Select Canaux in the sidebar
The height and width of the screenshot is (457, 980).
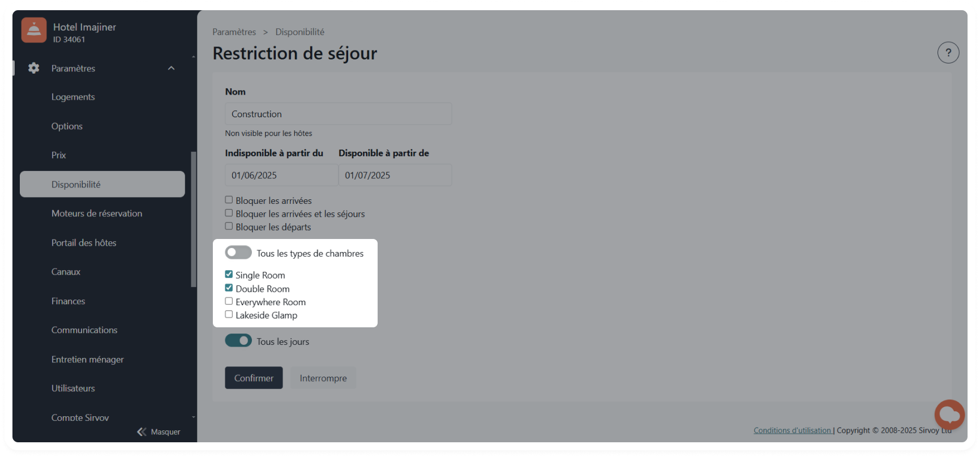(x=66, y=272)
